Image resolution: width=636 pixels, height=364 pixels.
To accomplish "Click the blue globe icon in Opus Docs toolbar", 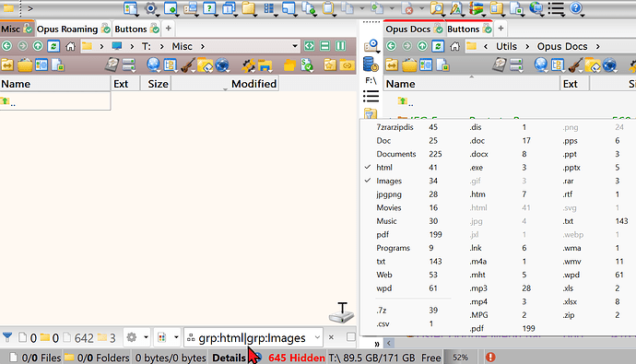I will click(x=540, y=65).
